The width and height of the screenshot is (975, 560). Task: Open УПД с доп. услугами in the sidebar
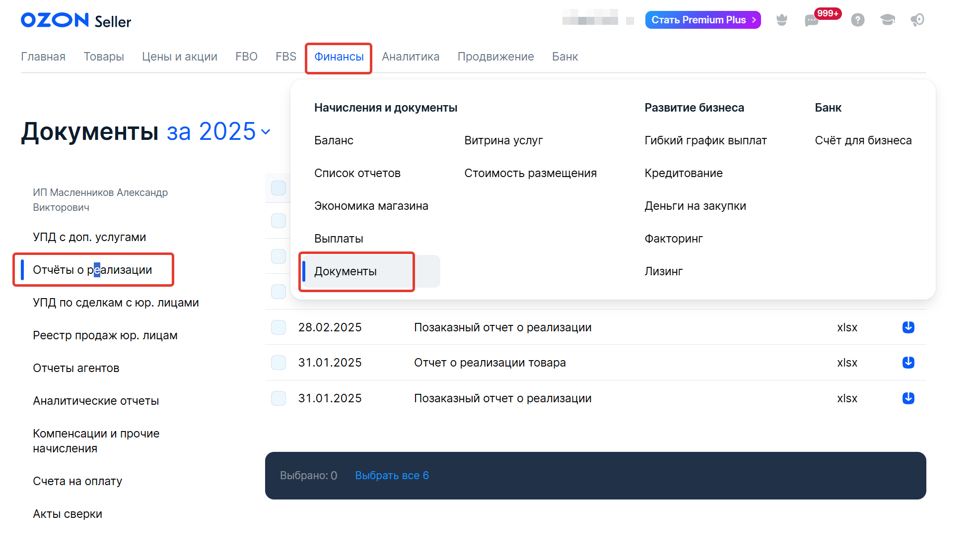click(89, 237)
